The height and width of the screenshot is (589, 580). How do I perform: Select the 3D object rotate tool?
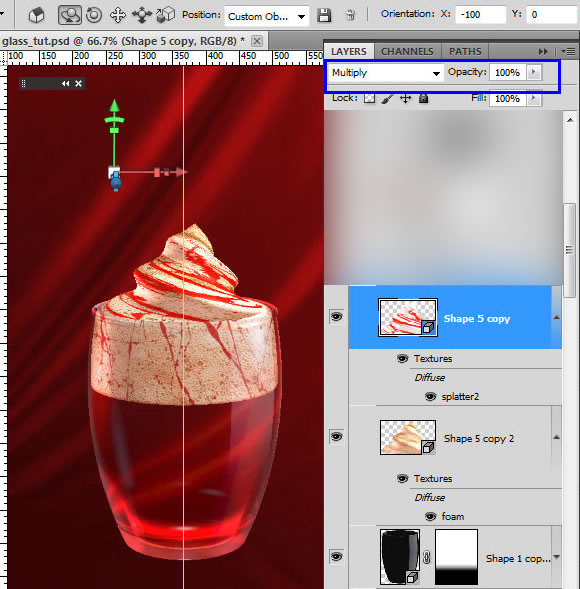coord(70,15)
